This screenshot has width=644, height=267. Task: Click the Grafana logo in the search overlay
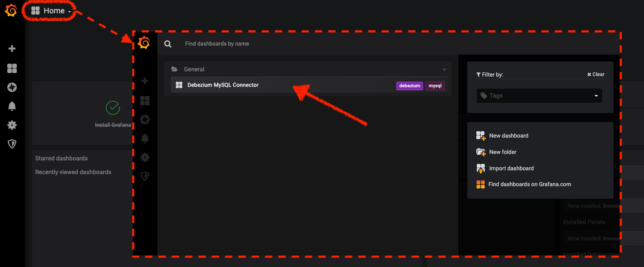coord(144,43)
